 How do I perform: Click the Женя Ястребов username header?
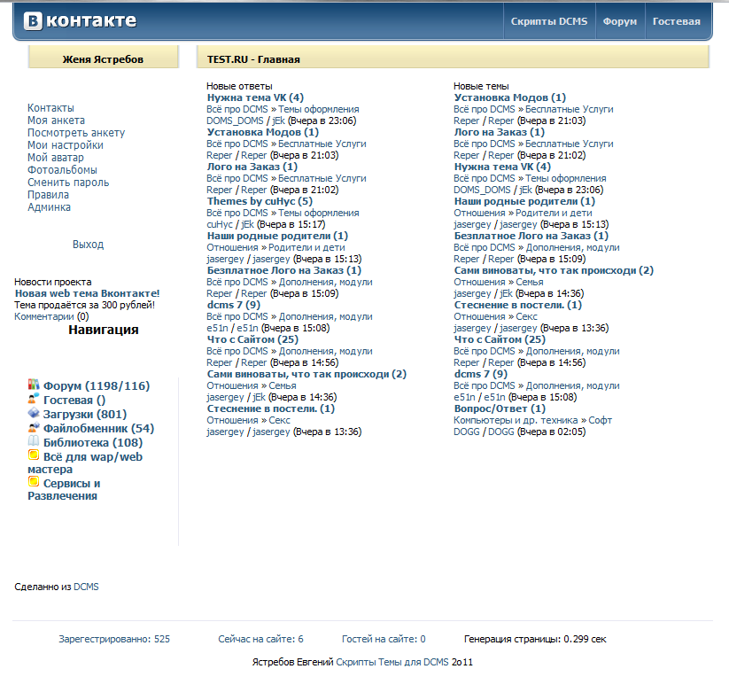[x=104, y=59]
